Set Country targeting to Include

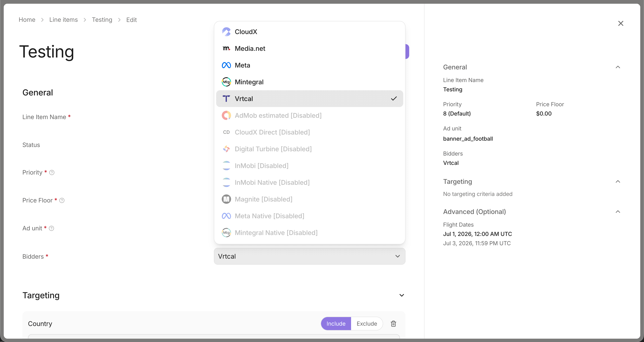click(336, 324)
